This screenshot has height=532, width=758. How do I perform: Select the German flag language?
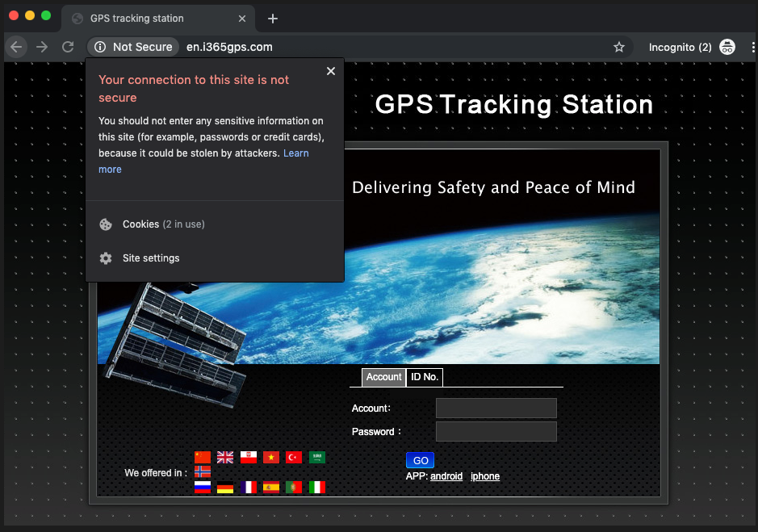coord(224,487)
